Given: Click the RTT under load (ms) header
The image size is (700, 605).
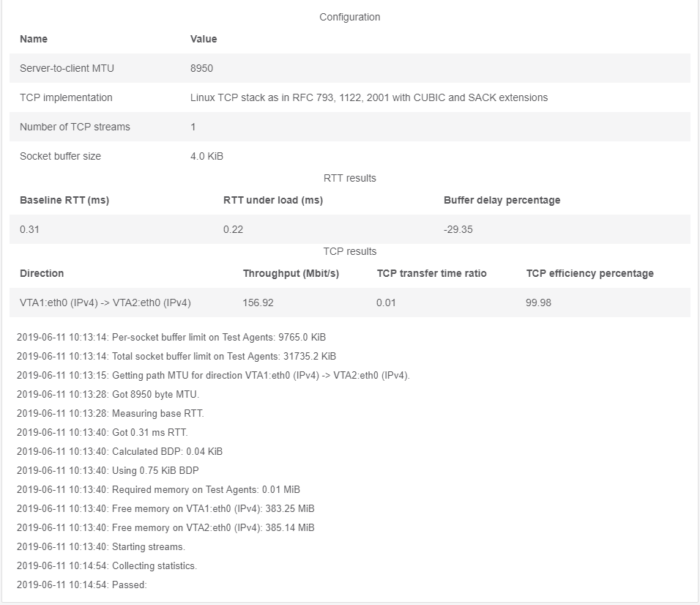Looking at the screenshot, I should 273,200.
